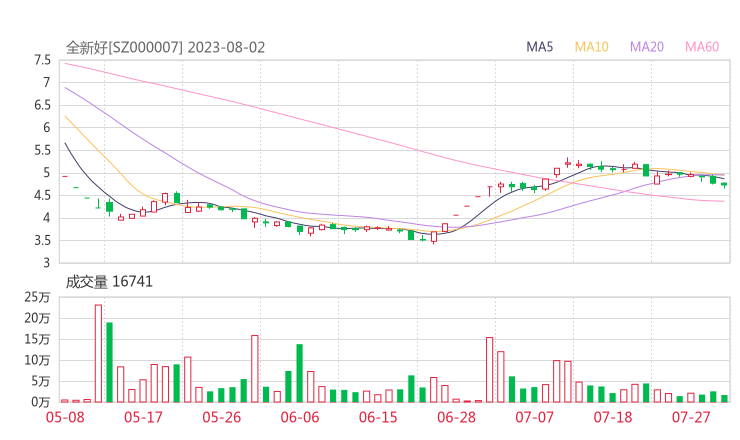Image resolution: width=740 pixels, height=440 pixels.
Task: Click the 15万 volume axis value
Action: point(37,339)
